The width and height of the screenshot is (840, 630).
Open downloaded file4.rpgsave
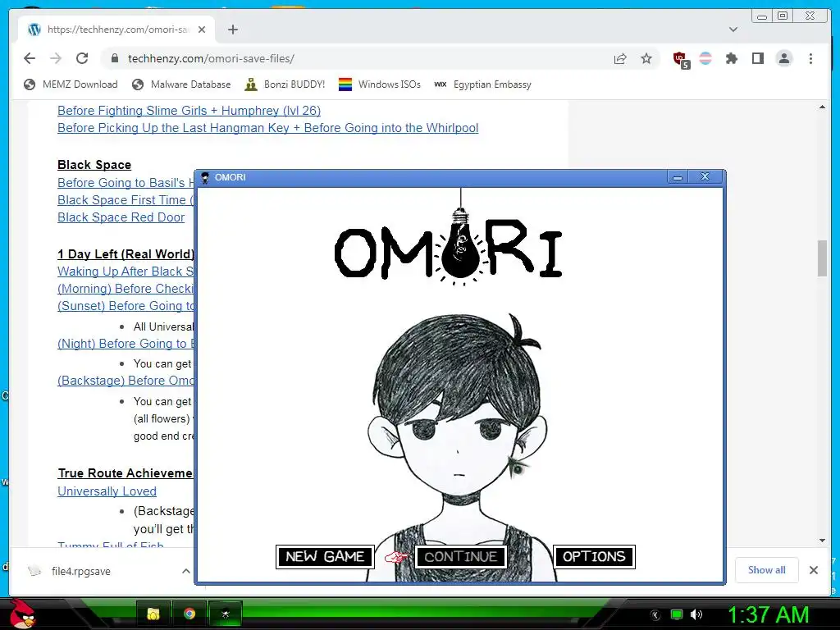click(80, 571)
